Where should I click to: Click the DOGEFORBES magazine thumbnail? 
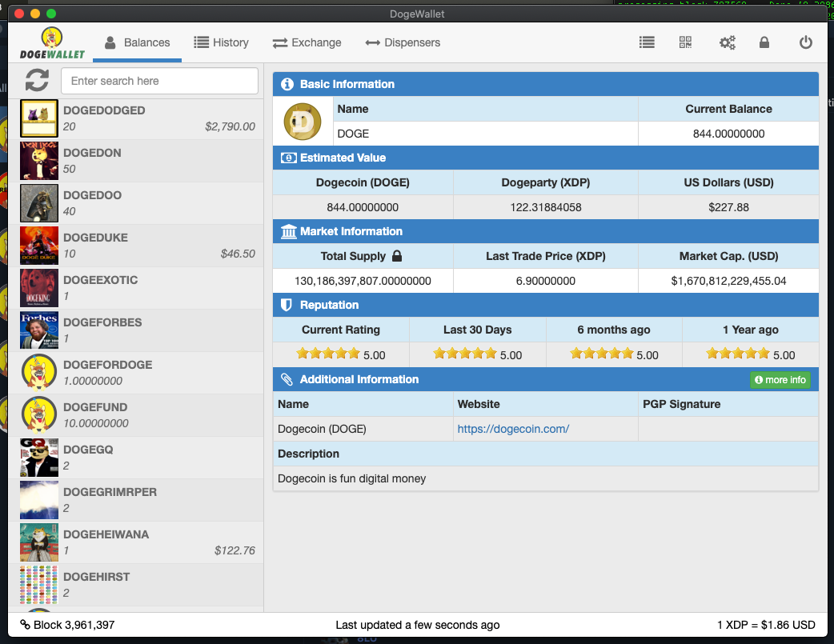click(39, 330)
